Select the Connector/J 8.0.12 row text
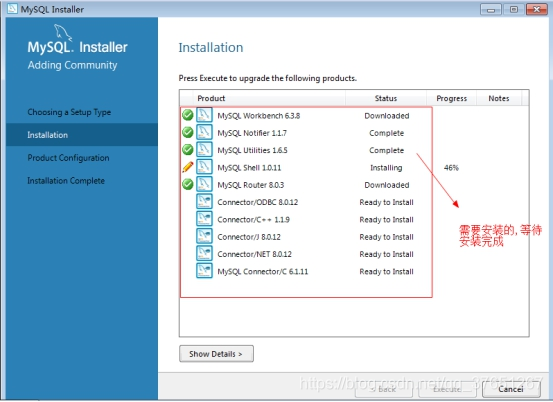Image resolution: width=553 pixels, height=402 pixels. click(x=249, y=237)
